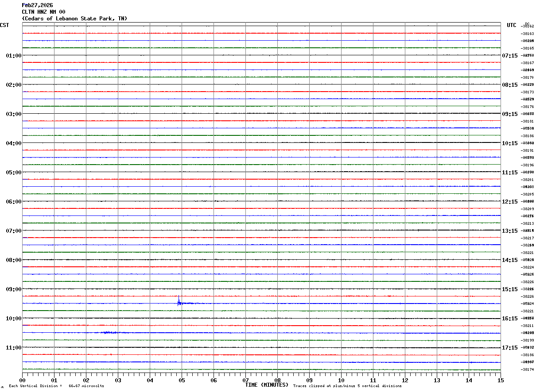This screenshot has width=536, height=392.
Task: Click the DC offset value -38163
Action: click(528, 34)
